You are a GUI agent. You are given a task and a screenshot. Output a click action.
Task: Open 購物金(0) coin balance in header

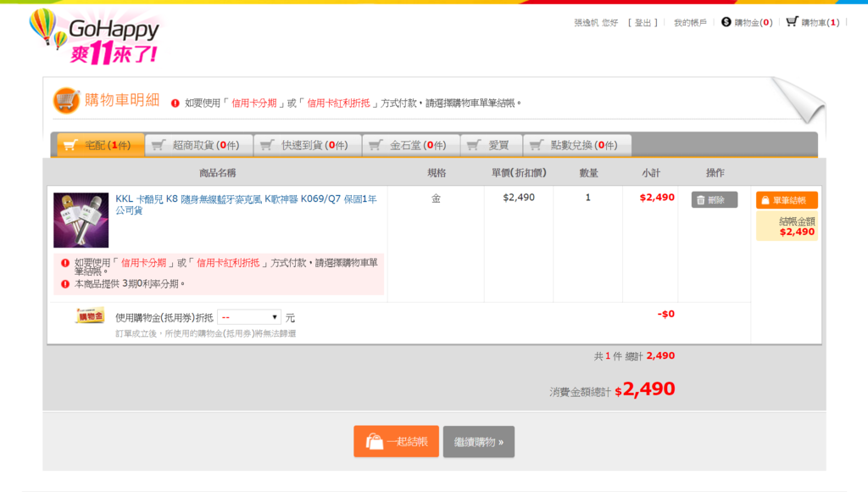pos(747,22)
